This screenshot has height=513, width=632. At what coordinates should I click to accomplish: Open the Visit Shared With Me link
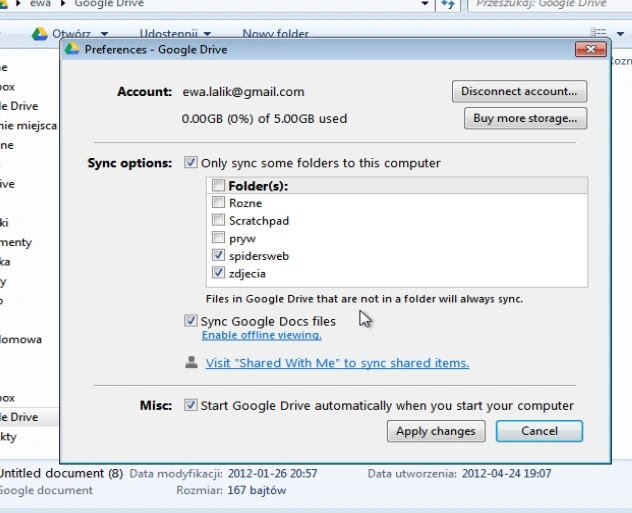pyautogui.click(x=337, y=363)
